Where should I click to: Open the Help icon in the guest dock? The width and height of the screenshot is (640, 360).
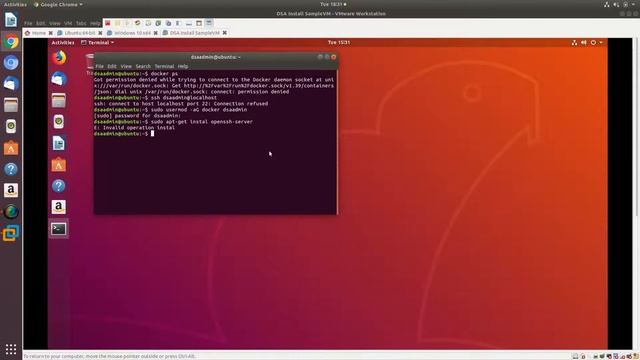(59, 186)
